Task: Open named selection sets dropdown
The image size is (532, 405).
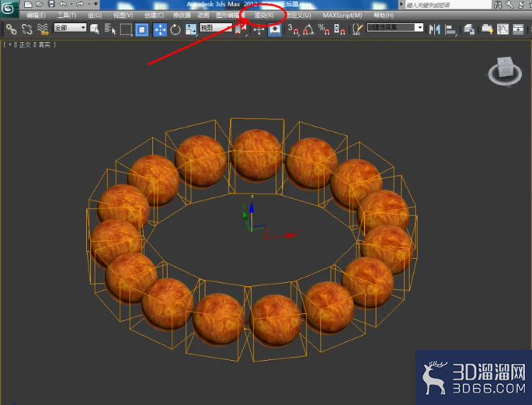Action: 395,27
